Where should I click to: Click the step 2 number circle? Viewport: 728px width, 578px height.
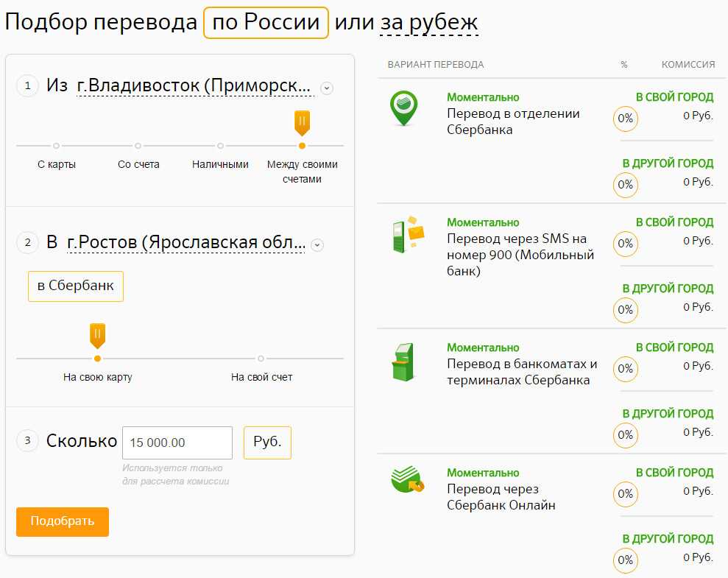[x=27, y=242]
